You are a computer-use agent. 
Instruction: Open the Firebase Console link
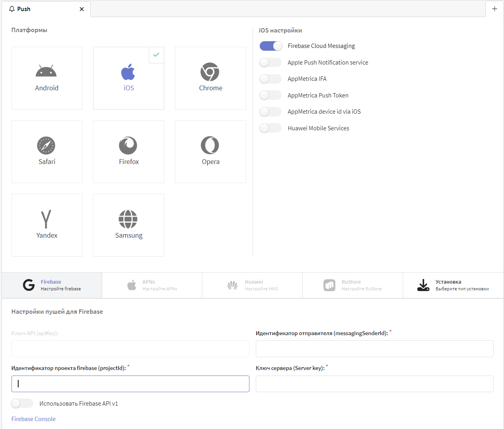click(34, 419)
